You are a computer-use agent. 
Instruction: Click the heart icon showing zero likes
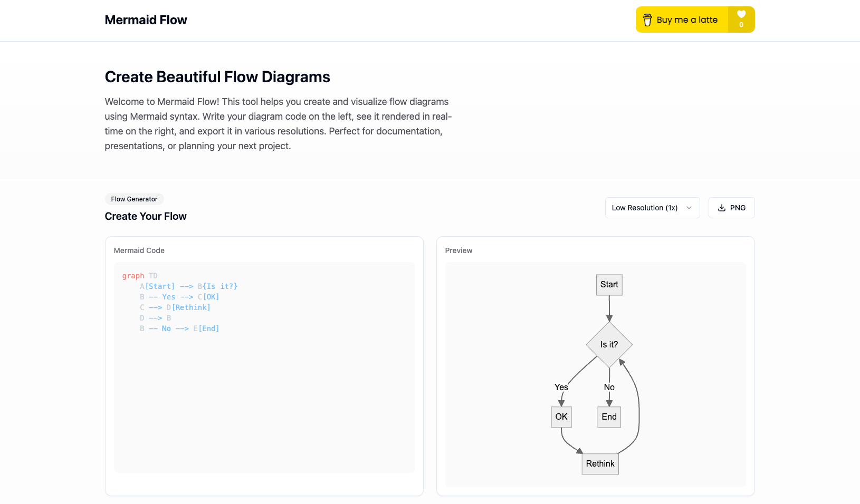[742, 20]
